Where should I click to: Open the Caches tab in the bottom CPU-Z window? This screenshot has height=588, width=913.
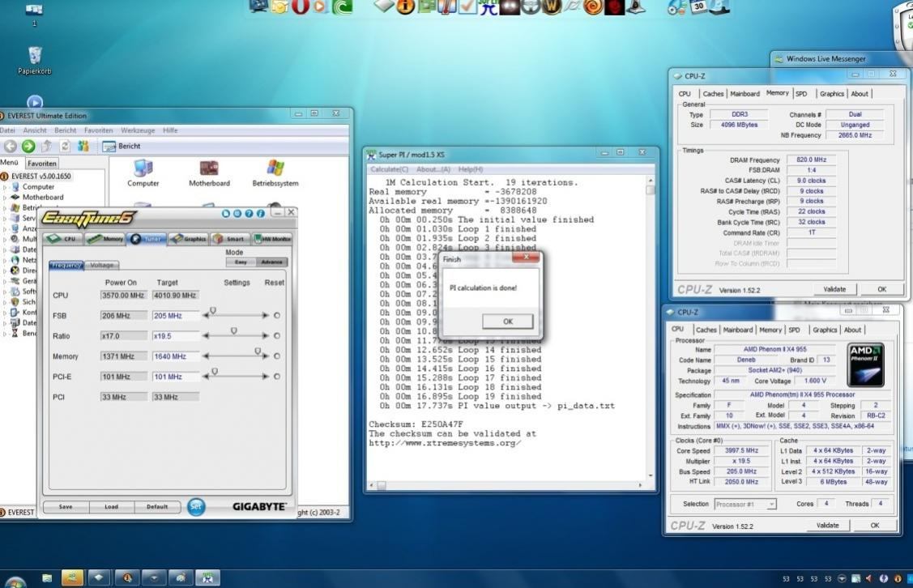click(x=706, y=330)
